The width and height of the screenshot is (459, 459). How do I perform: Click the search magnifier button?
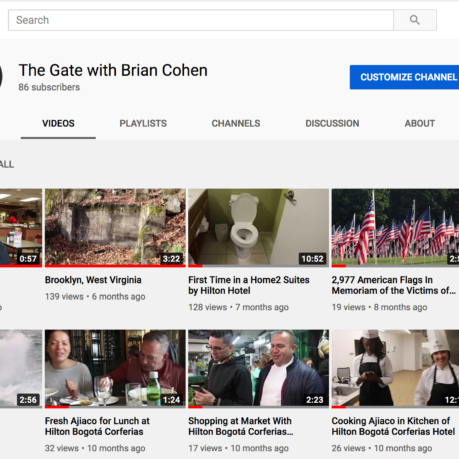(415, 20)
